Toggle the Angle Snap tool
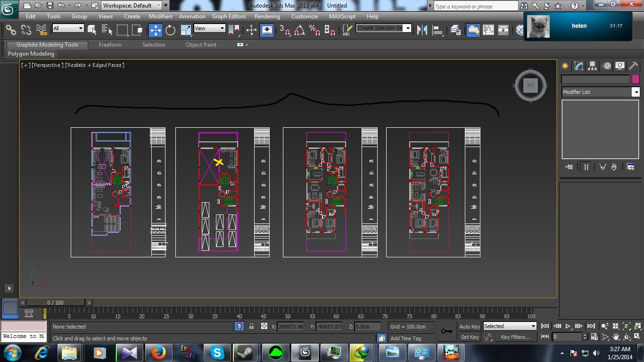Image resolution: width=644 pixels, height=362 pixels. pyautogui.click(x=299, y=30)
